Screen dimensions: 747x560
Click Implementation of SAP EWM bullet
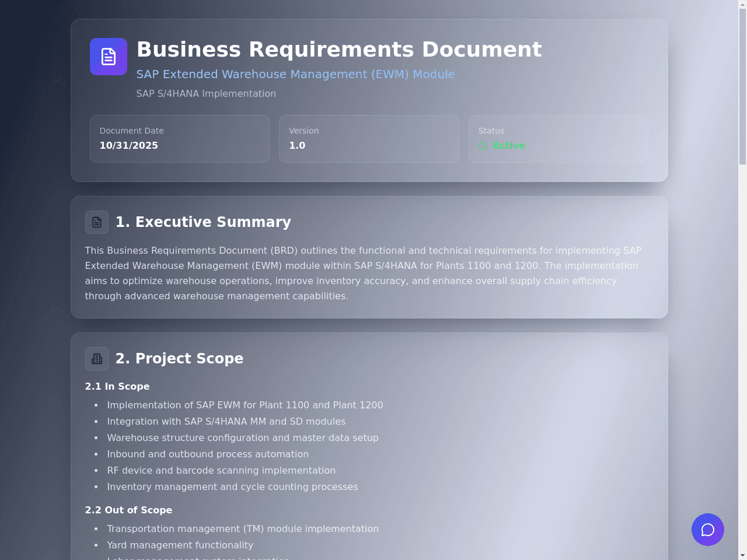tap(245, 405)
